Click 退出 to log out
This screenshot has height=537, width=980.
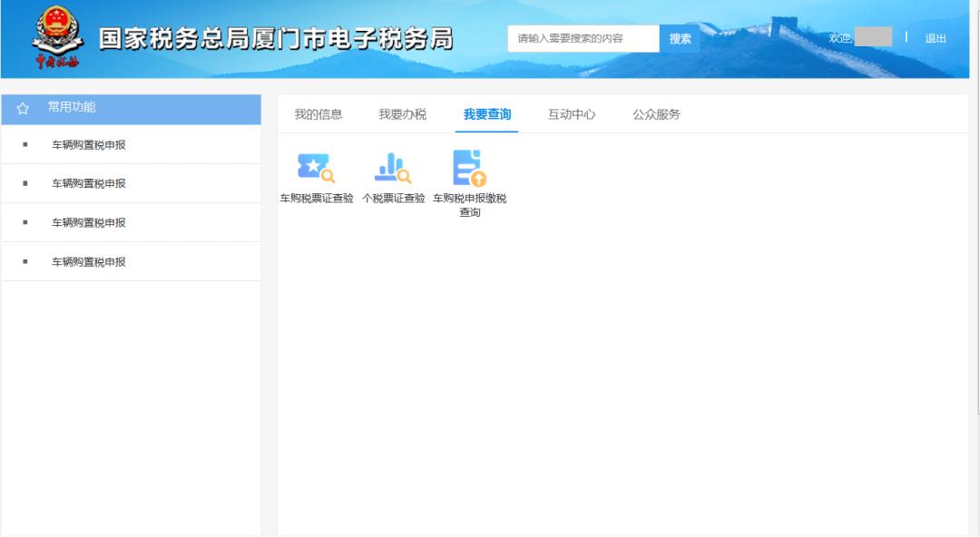click(936, 38)
